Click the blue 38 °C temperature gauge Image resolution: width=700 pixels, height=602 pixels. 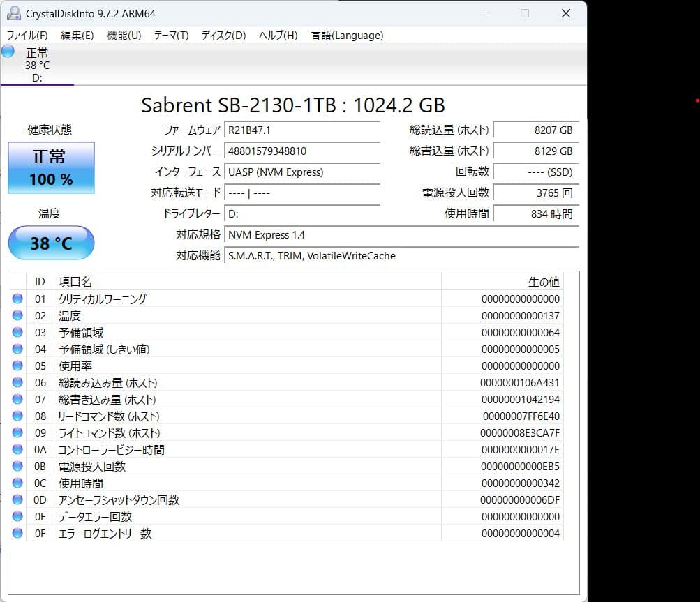tap(50, 243)
